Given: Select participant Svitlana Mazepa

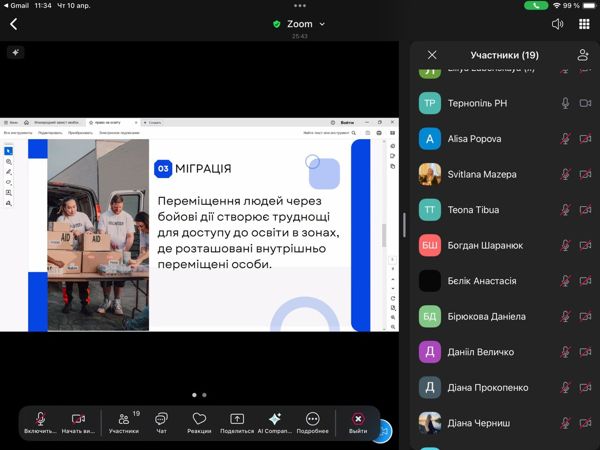Looking at the screenshot, I should [504, 174].
